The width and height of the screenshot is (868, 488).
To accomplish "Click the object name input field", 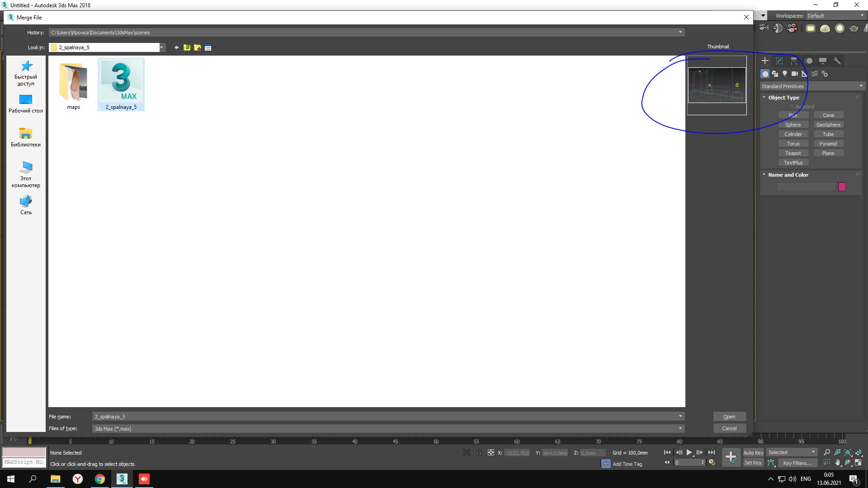I will (807, 187).
